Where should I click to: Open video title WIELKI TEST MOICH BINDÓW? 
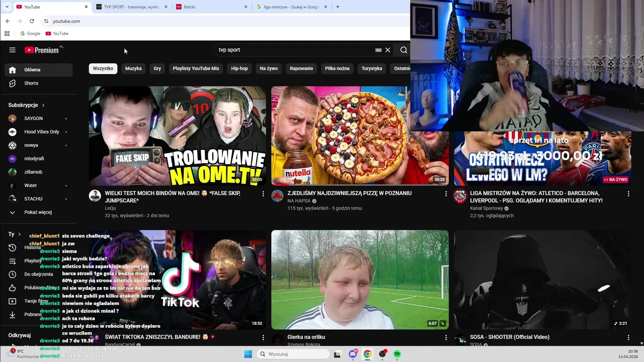(x=173, y=197)
